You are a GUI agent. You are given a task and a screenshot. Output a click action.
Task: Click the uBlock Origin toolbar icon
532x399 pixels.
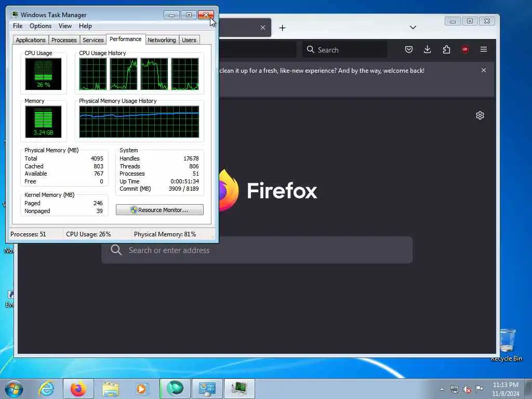pos(465,49)
